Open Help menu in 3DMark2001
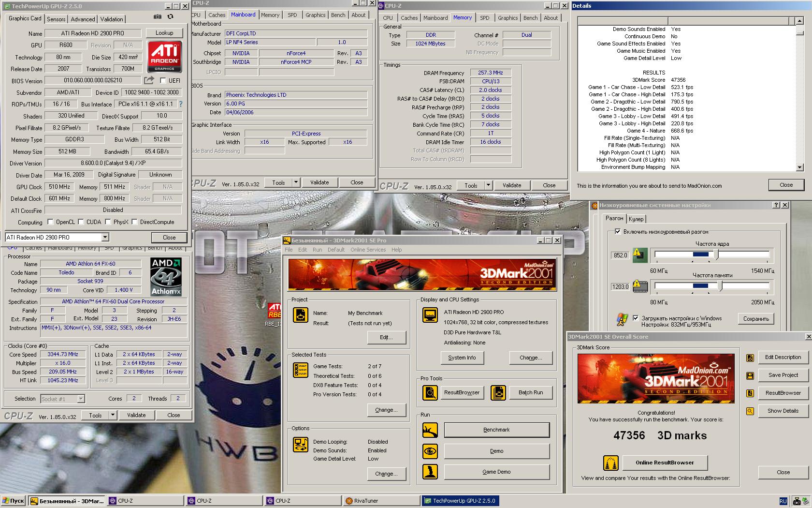This screenshot has width=812, height=508. (396, 250)
